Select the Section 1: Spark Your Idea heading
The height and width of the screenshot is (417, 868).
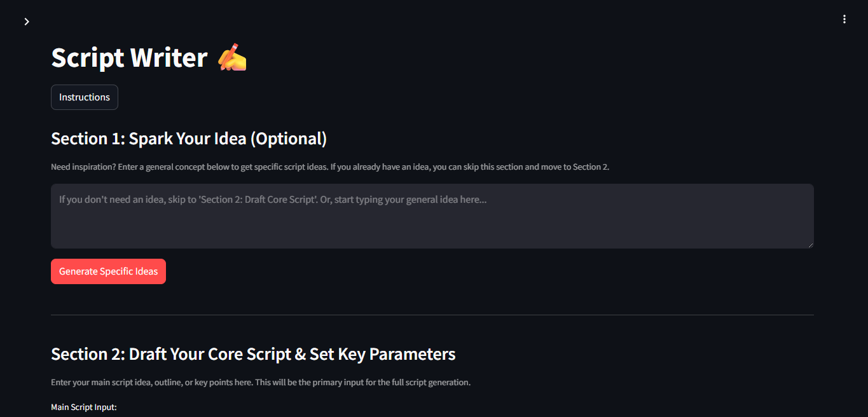(189, 139)
